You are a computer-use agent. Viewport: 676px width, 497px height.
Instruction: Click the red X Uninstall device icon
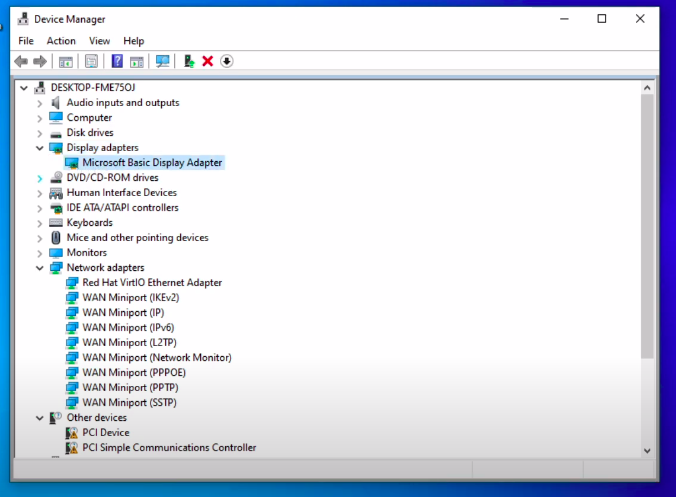tap(208, 61)
